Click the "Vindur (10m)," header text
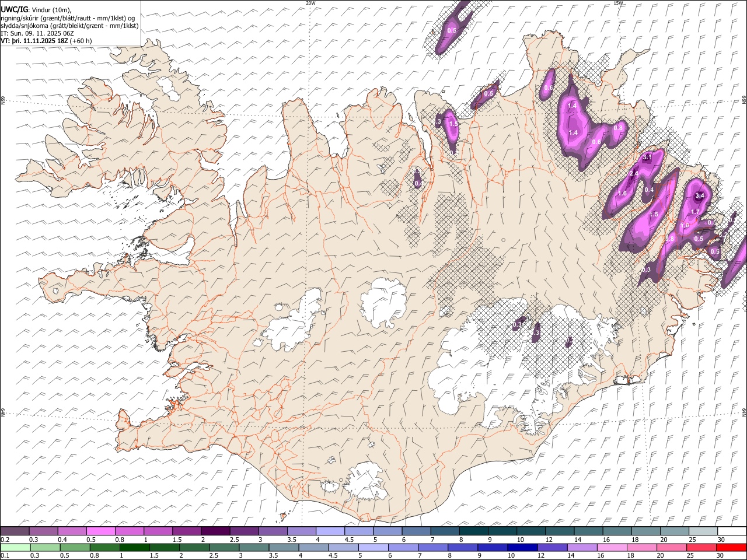The width and height of the screenshot is (747, 560). tap(51, 10)
